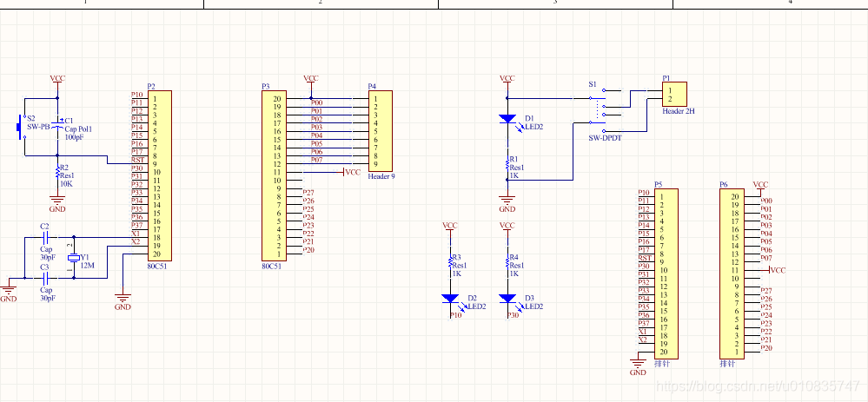This screenshot has width=868, height=402.
Task: Select the Y1 12M crystal oscillator
Action: click(x=73, y=258)
